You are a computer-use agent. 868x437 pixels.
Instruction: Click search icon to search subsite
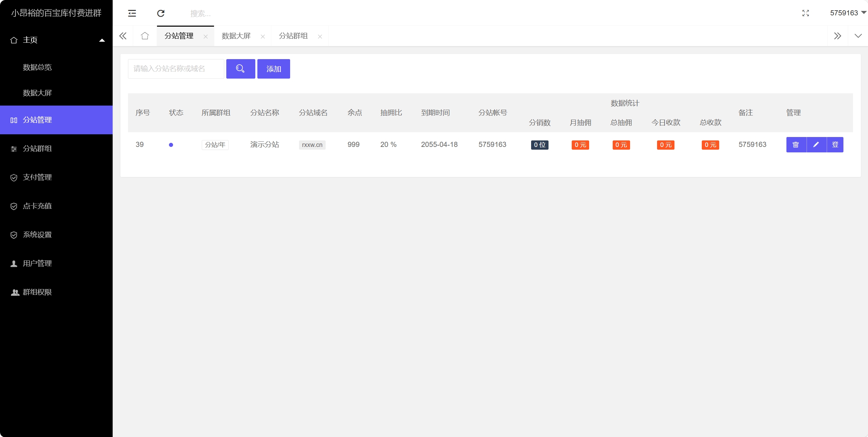pos(240,69)
